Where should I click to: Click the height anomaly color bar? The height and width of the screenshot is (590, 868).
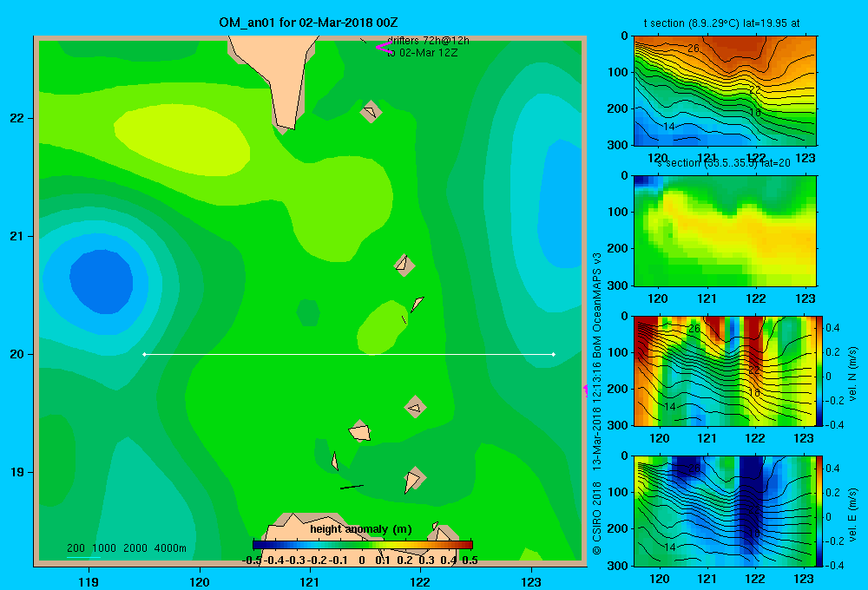pos(363,545)
